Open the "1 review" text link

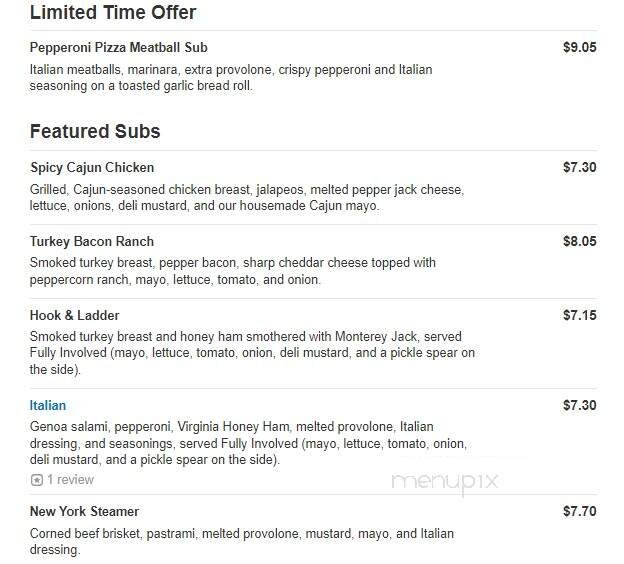71,480
